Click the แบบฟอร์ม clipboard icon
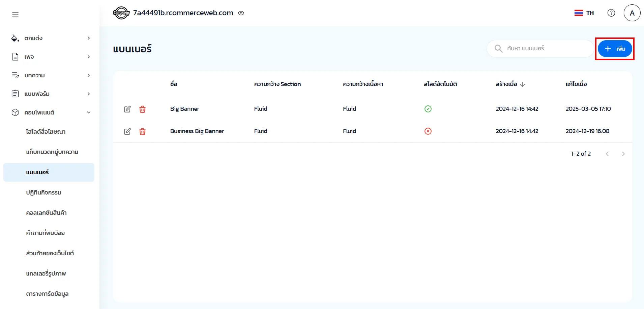This screenshot has width=644, height=309. point(15,94)
